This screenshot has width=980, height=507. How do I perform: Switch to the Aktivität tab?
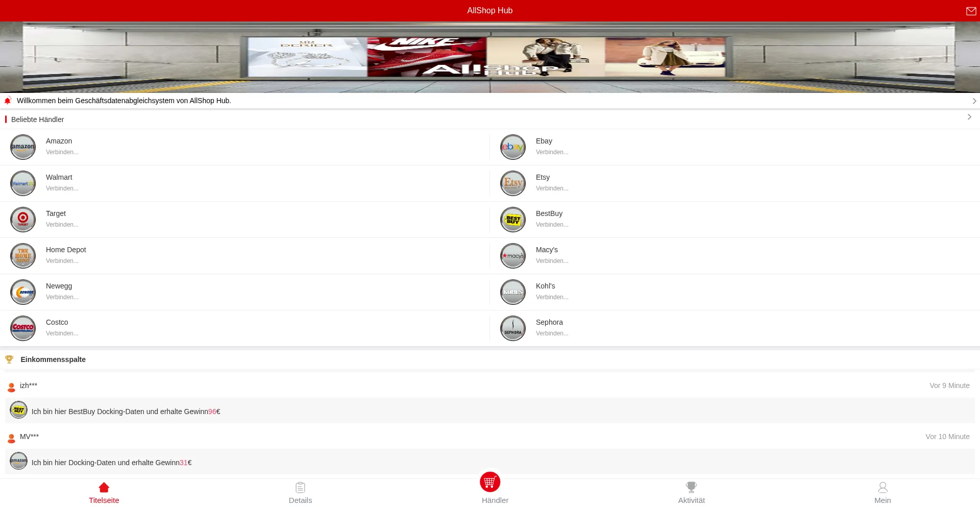coord(692,493)
